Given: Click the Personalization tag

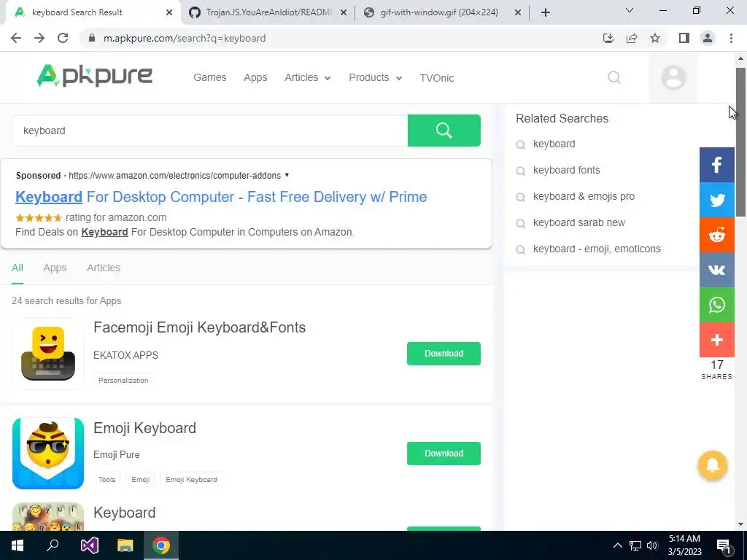Looking at the screenshot, I should tap(123, 380).
